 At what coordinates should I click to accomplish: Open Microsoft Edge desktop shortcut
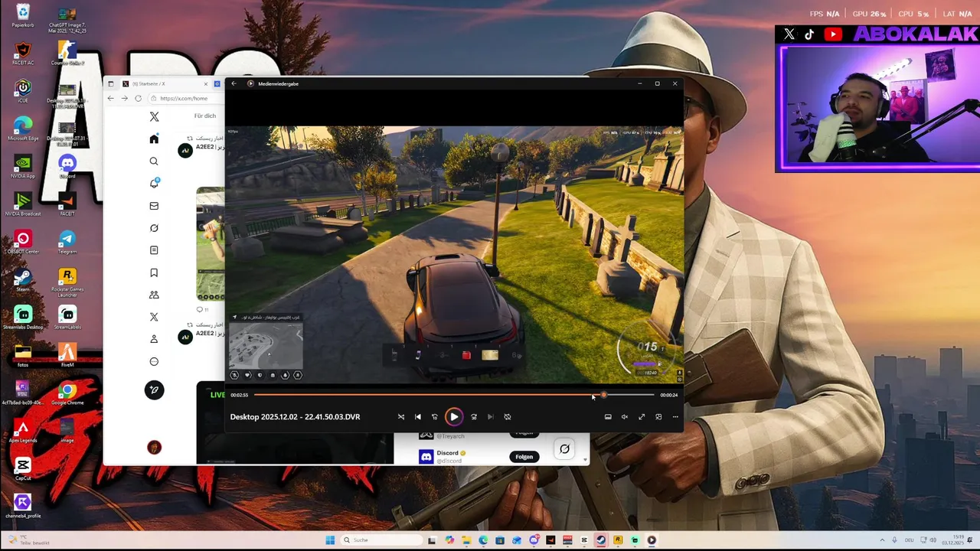pos(23,128)
